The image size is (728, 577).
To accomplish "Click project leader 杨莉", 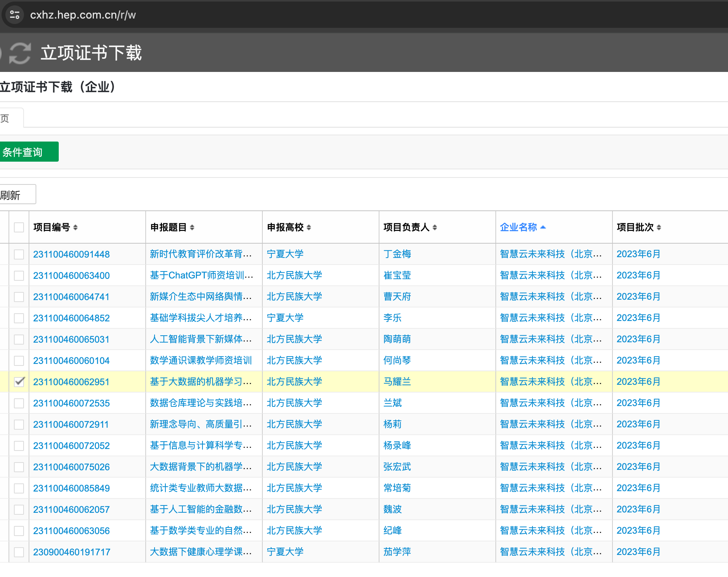I will pos(393,424).
